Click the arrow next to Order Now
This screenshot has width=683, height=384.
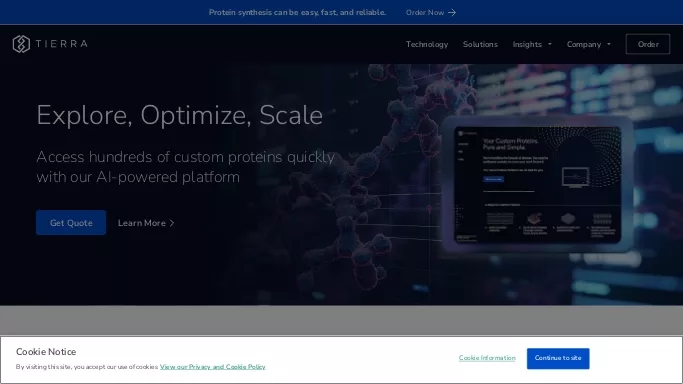point(452,13)
